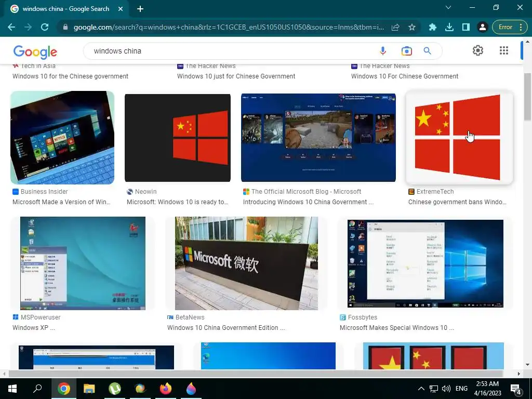Open the volume control in system tray
This screenshot has height=399, width=532.
point(446,389)
